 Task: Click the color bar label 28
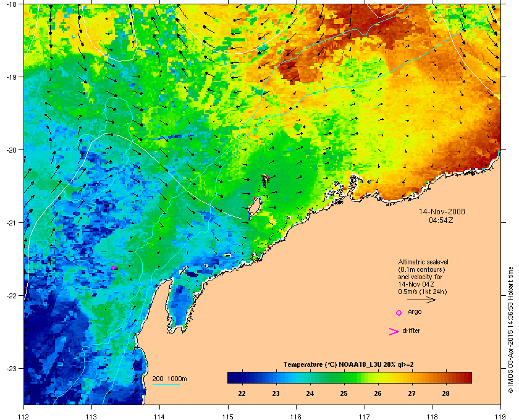[445, 393]
